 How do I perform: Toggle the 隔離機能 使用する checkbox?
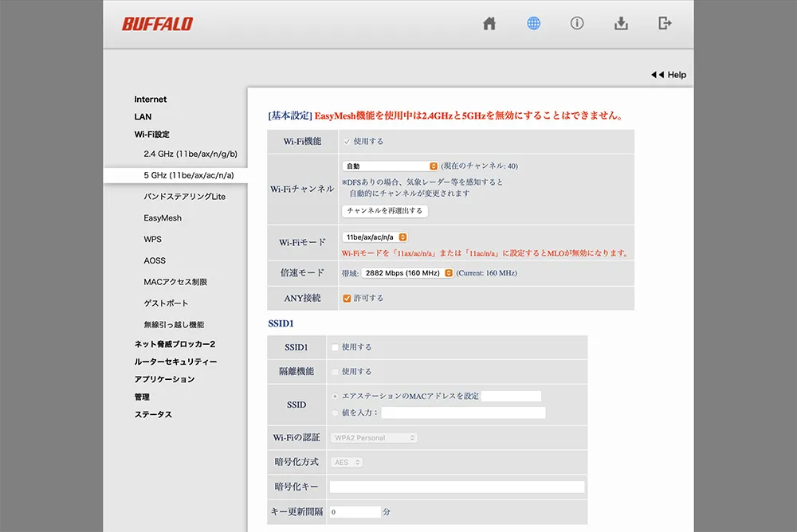(335, 372)
